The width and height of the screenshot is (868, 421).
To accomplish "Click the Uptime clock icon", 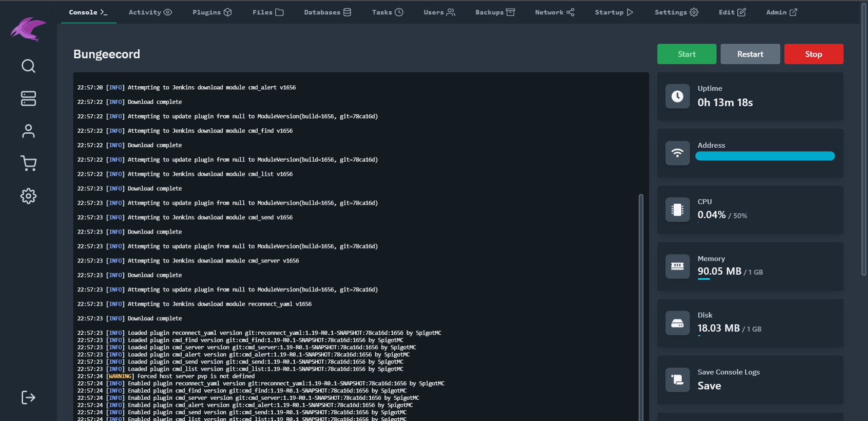I will pyautogui.click(x=677, y=96).
